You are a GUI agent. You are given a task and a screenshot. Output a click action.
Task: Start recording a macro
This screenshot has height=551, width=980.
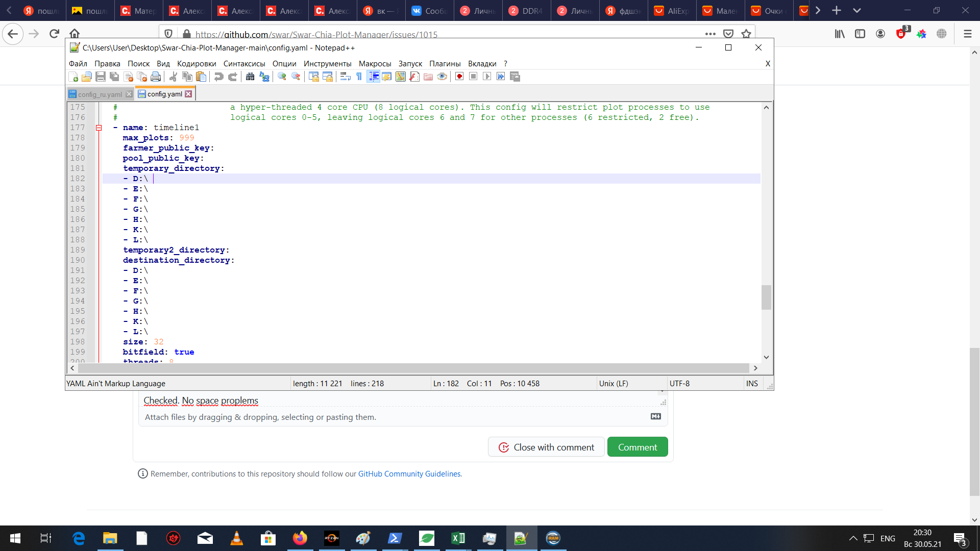point(459,77)
